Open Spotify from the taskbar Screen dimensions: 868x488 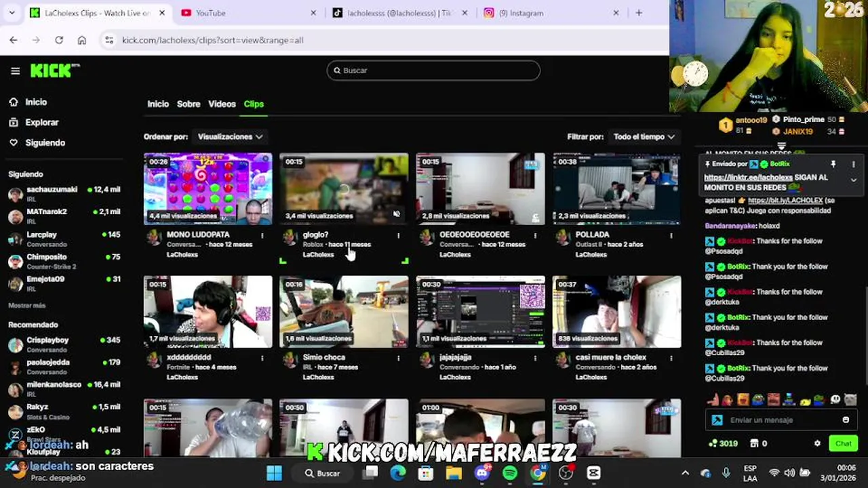coord(510,473)
